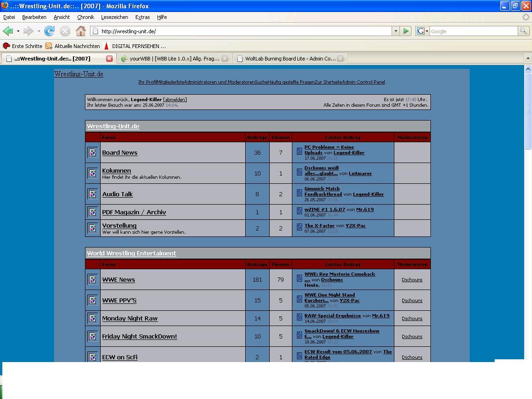Click the PDF Magazin forum status icon
This screenshot has height=399, width=532.
(x=93, y=212)
